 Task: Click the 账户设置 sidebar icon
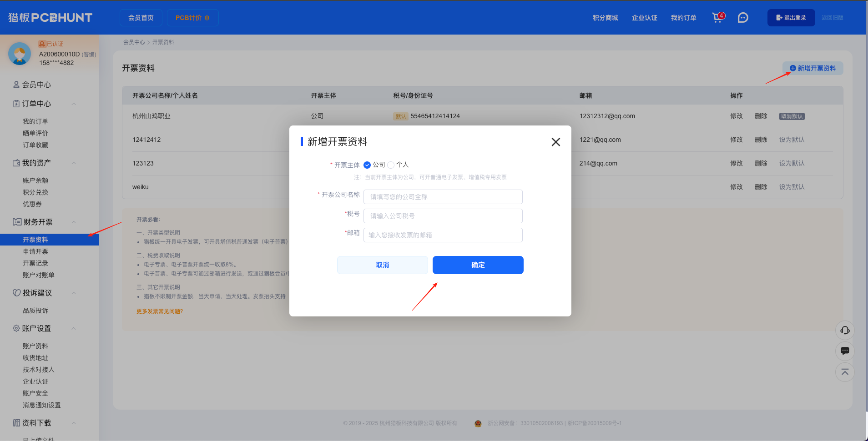16,328
